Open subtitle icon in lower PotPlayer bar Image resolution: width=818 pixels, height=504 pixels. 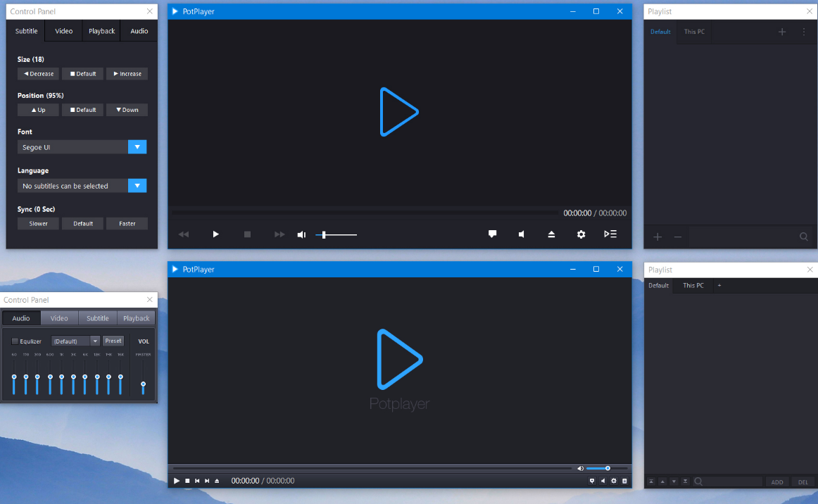(x=591, y=481)
